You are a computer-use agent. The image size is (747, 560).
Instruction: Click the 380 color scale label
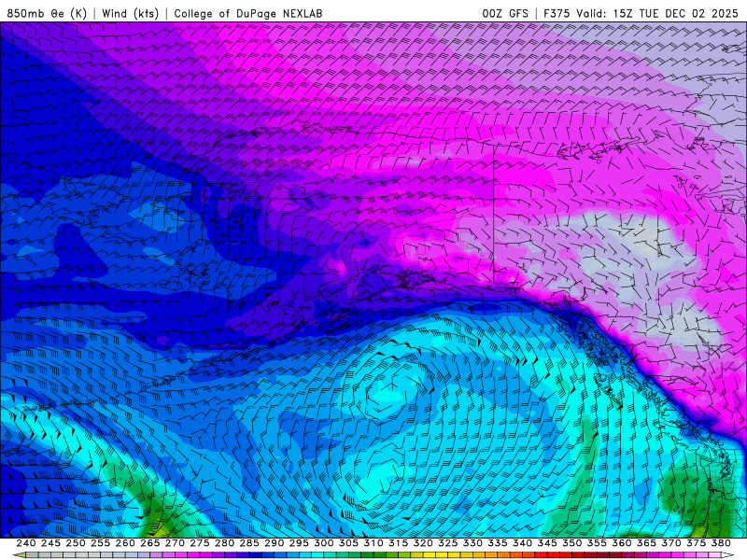point(721,543)
